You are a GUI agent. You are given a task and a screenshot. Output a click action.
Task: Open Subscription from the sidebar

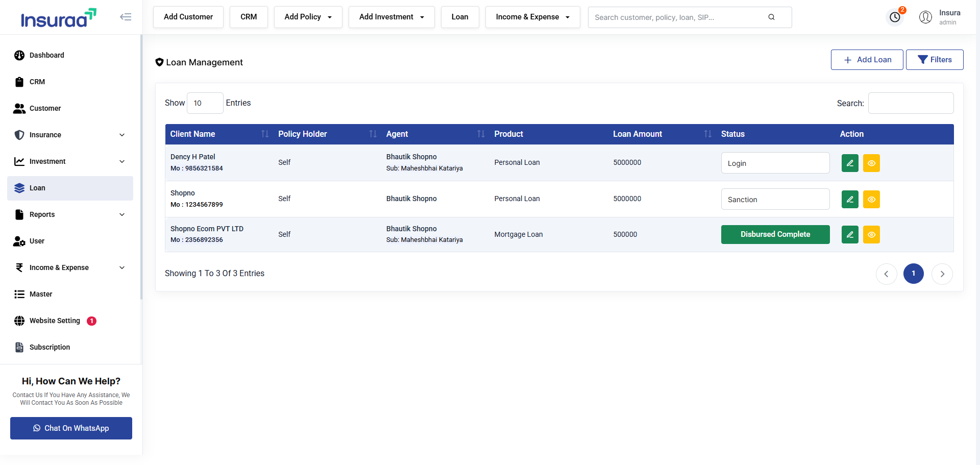pyautogui.click(x=70, y=347)
